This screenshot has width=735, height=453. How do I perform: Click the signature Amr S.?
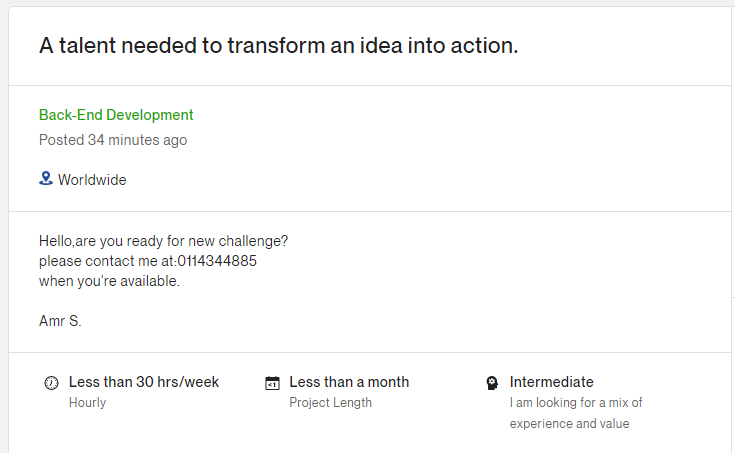(x=60, y=321)
